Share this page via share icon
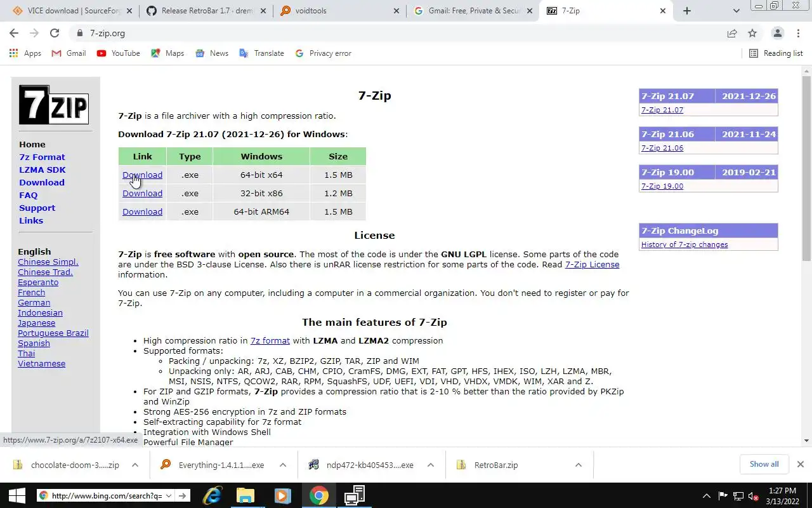 point(732,33)
